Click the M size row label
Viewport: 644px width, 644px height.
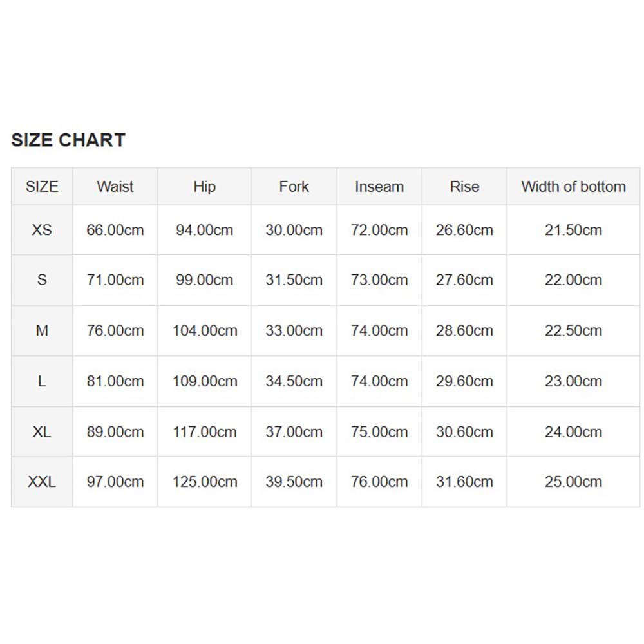pos(42,330)
